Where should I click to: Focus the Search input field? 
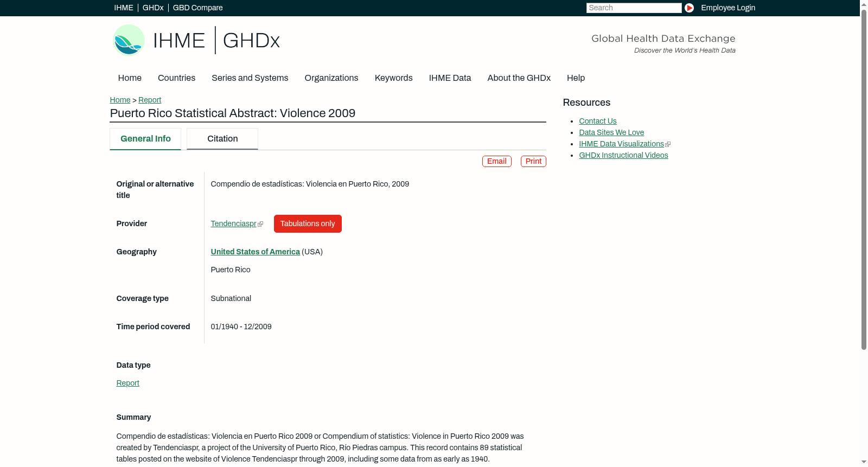point(634,8)
